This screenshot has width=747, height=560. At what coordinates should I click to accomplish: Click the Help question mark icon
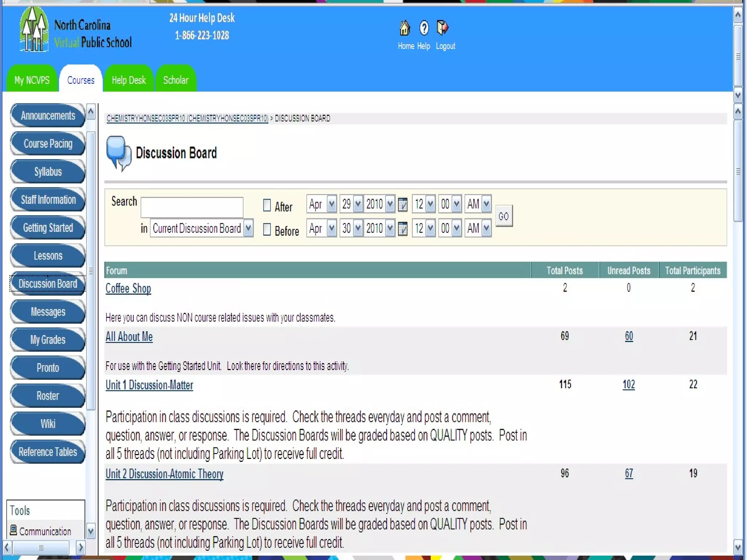[x=424, y=28]
